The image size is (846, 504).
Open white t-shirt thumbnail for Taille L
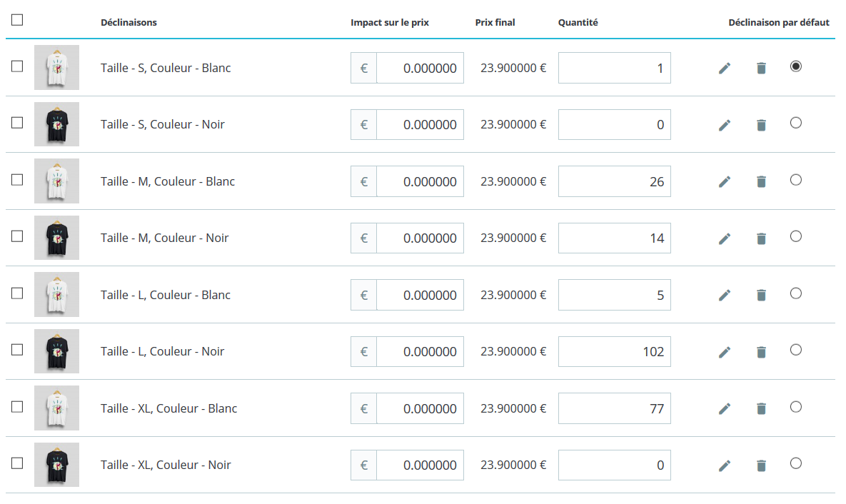pyautogui.click(x=56, y=295)
